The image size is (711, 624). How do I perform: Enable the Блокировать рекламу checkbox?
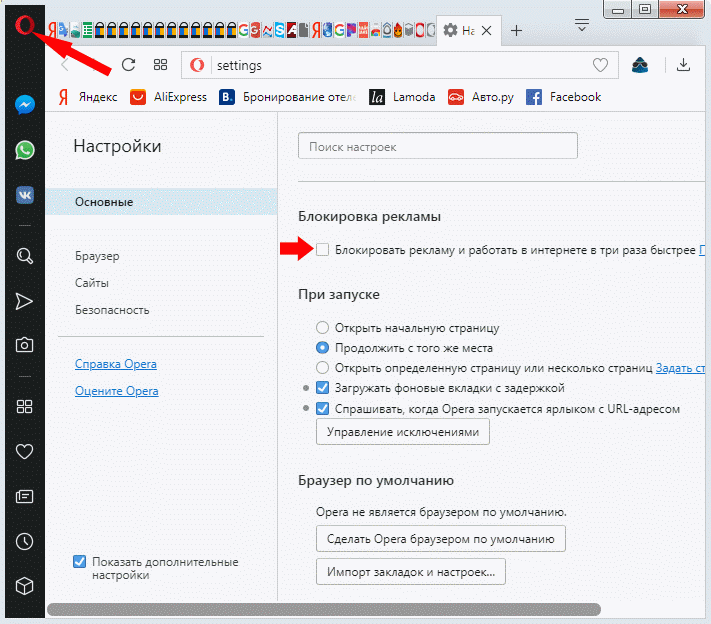(x=322, y=249)
